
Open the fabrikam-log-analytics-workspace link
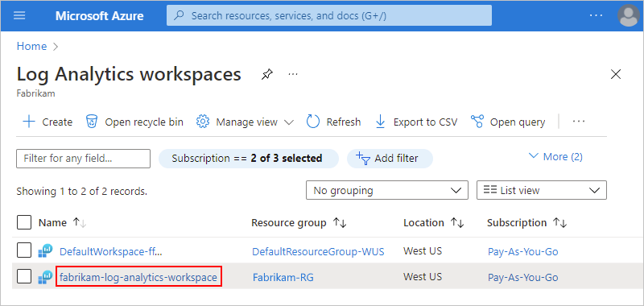138,277
